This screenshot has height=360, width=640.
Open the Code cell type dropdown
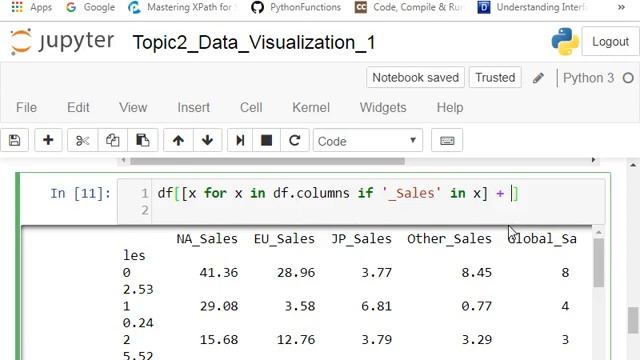368,141
